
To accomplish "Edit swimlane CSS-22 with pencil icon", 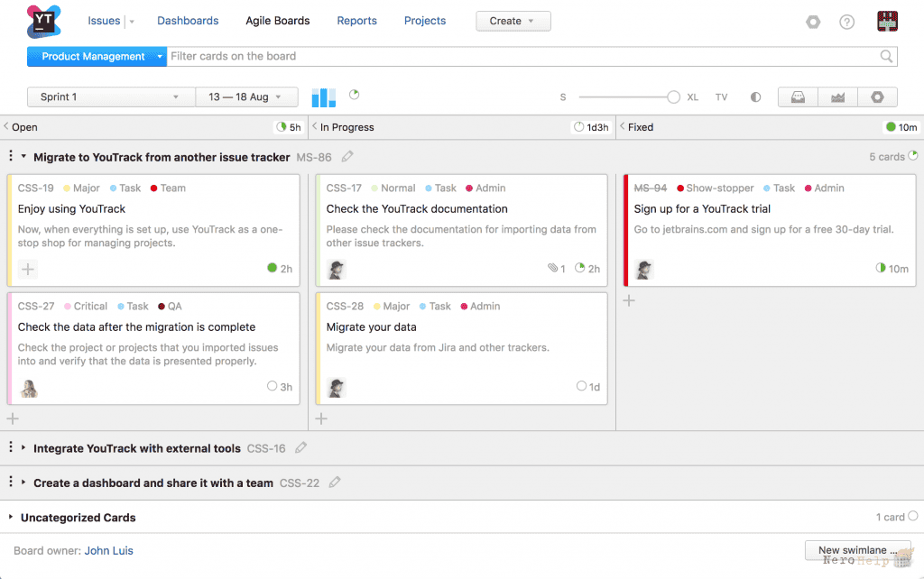I will tap(335, 482).
